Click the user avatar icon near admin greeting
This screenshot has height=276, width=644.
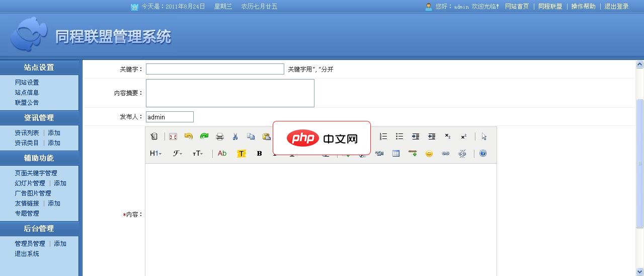pos(429,7)
